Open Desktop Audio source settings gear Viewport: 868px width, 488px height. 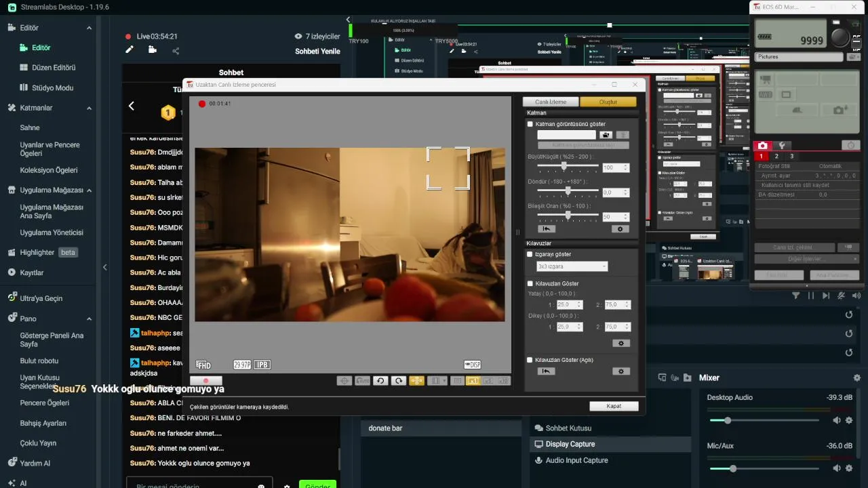[x=849, y=420]
